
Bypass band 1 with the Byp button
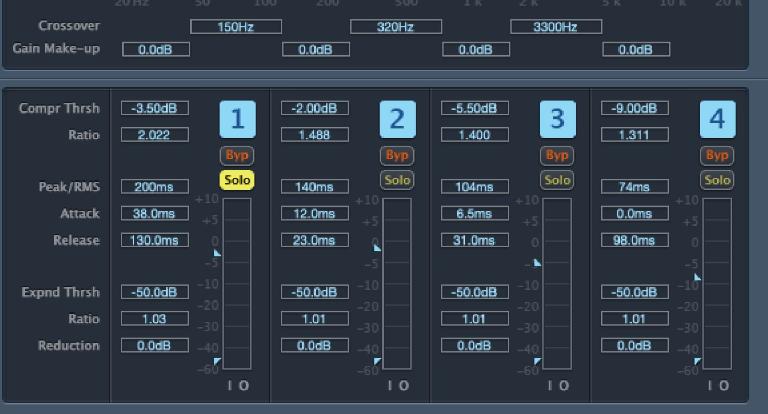click(x=237, y=155)
